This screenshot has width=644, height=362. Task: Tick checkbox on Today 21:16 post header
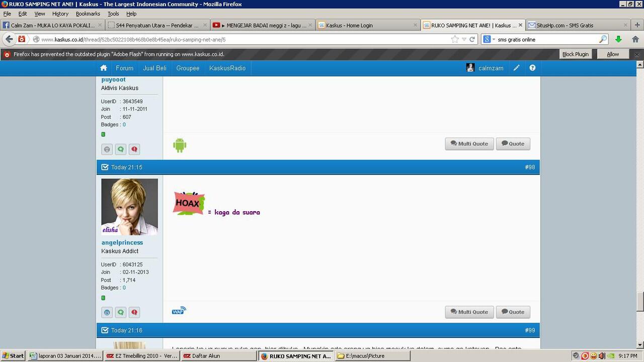pyautogui.click(x=105, y=330)
